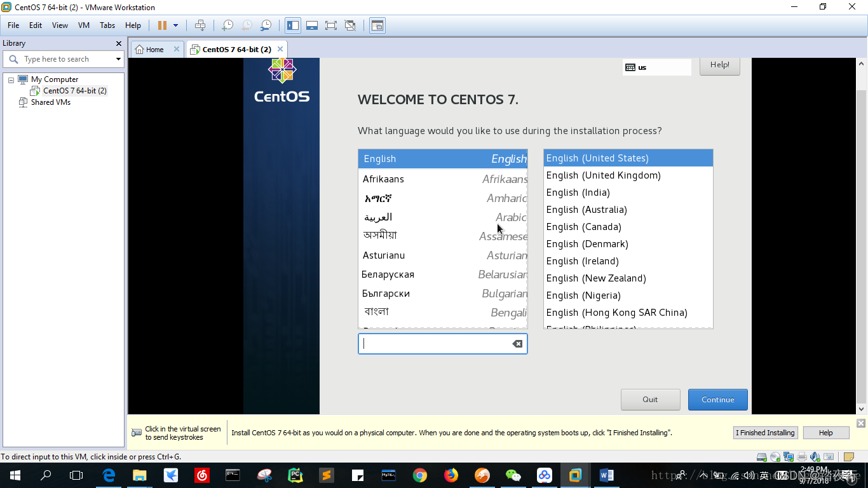Click the library search field
The image size is (868, 488).
coord(64,59)
